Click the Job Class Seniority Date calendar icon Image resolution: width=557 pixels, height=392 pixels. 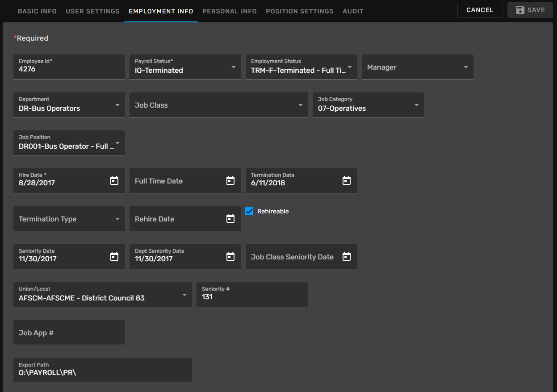pos(347,257)
